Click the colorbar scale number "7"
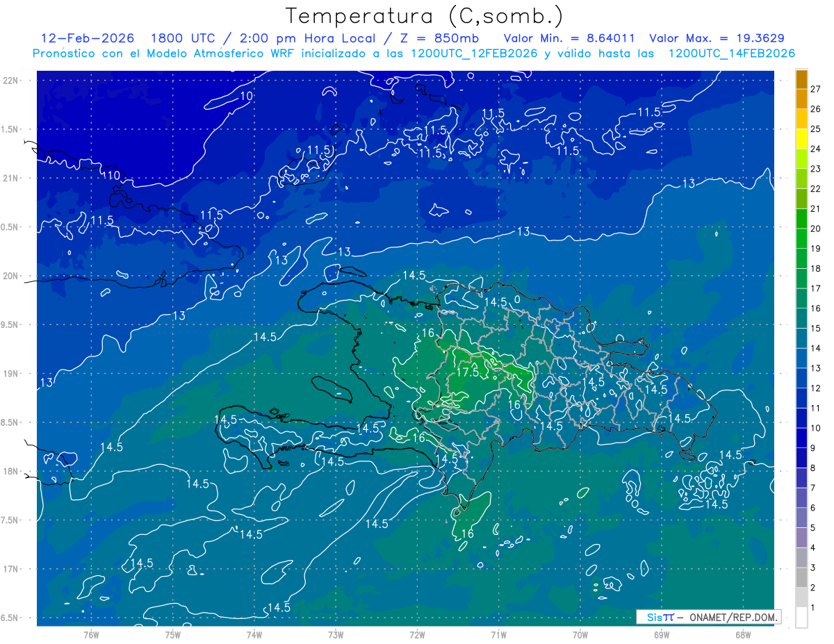The image size is (834, 644). pos(812,488)
